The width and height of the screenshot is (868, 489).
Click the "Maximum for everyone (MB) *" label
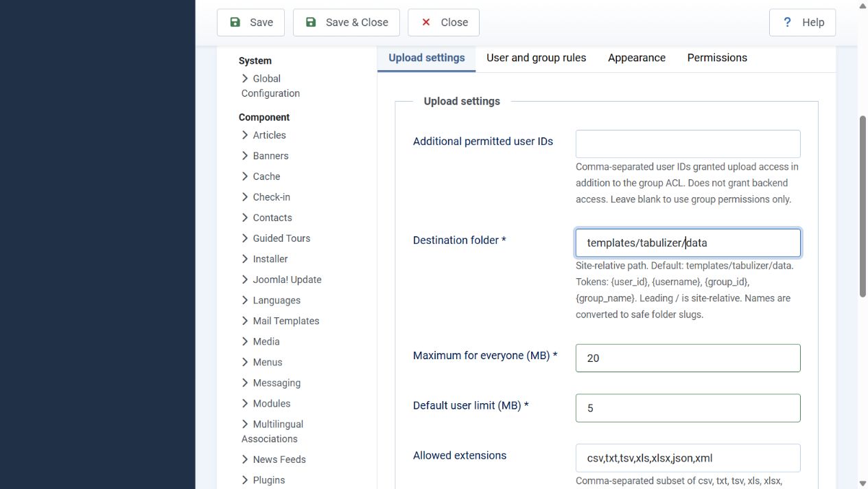click(485, 356)
